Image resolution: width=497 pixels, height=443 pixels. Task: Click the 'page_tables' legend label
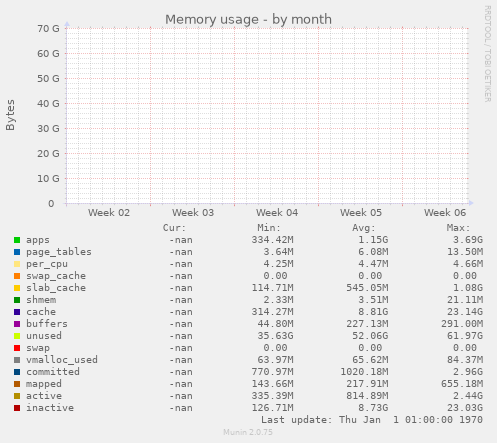click(59, 252)
